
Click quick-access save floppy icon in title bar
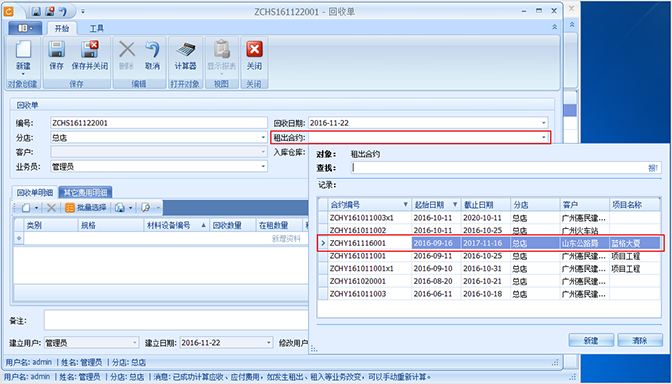click(x=36, y=11)
